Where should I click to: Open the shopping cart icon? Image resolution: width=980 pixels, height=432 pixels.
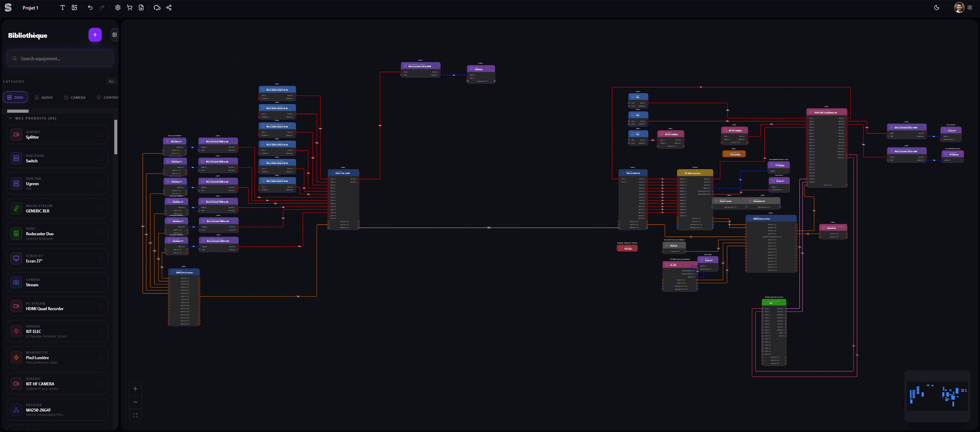[130, 7]
